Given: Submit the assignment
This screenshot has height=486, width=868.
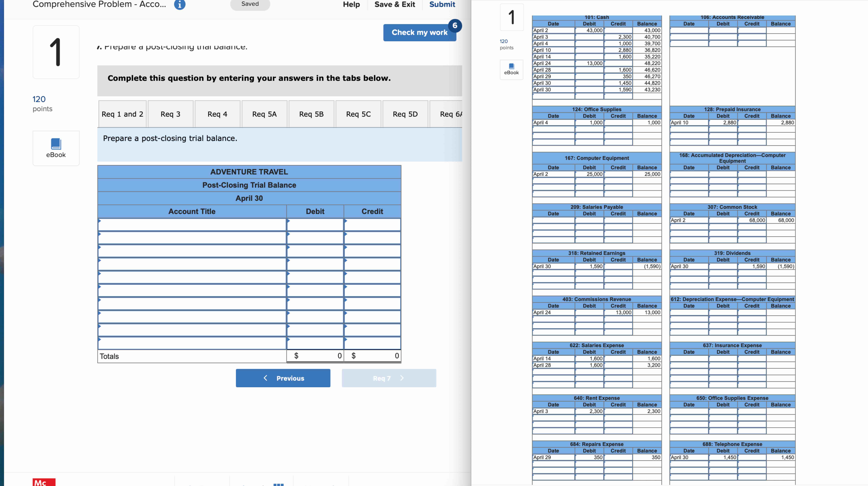Looking at the screenshot, I should (442, 4).
